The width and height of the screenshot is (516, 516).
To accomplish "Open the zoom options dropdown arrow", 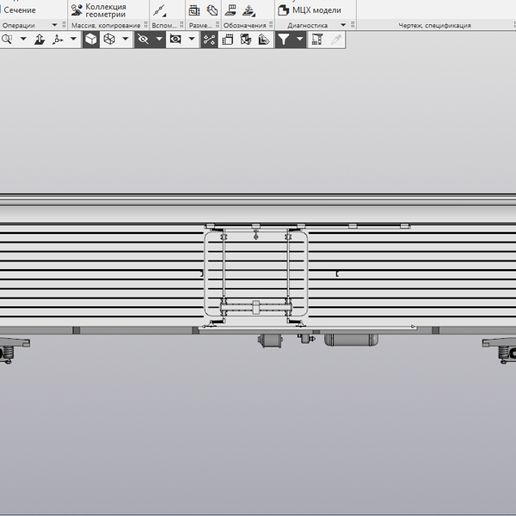I will [23, 39].
